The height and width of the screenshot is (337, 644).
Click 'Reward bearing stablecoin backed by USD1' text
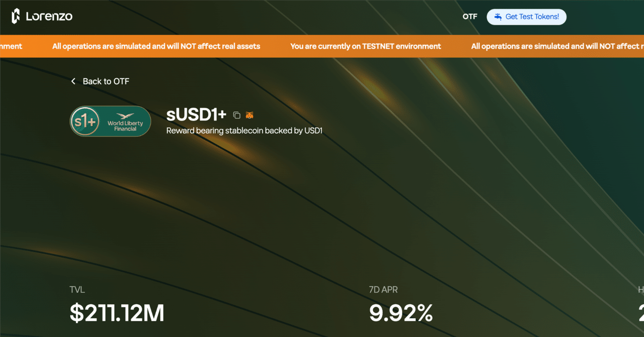[244, 131]
